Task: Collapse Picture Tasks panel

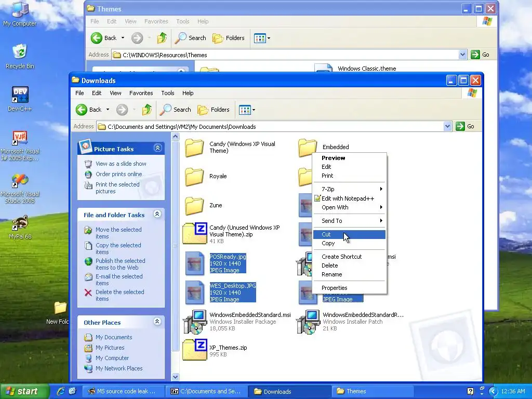Action: [x=157, y=148]
